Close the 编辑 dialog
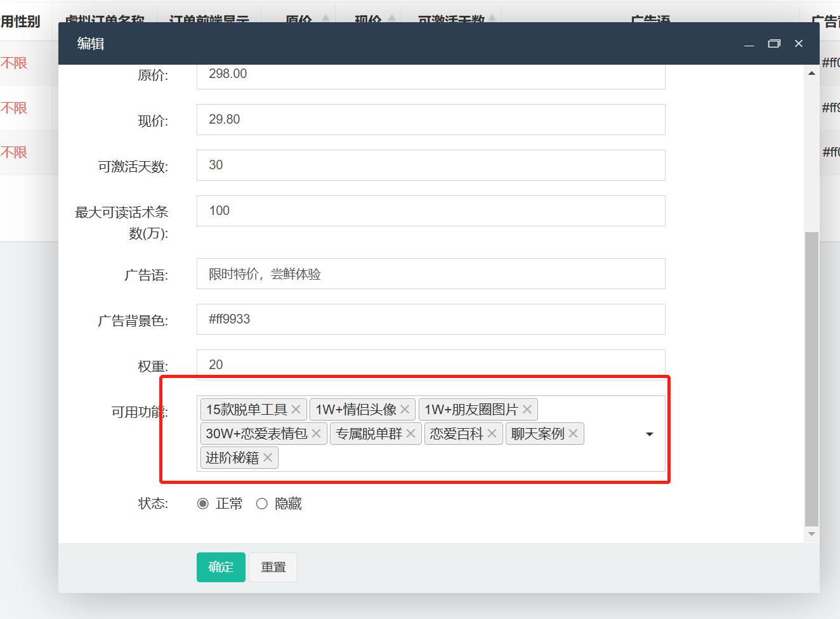This screenshot has height=619, width=840. click(x=799, y=44)
